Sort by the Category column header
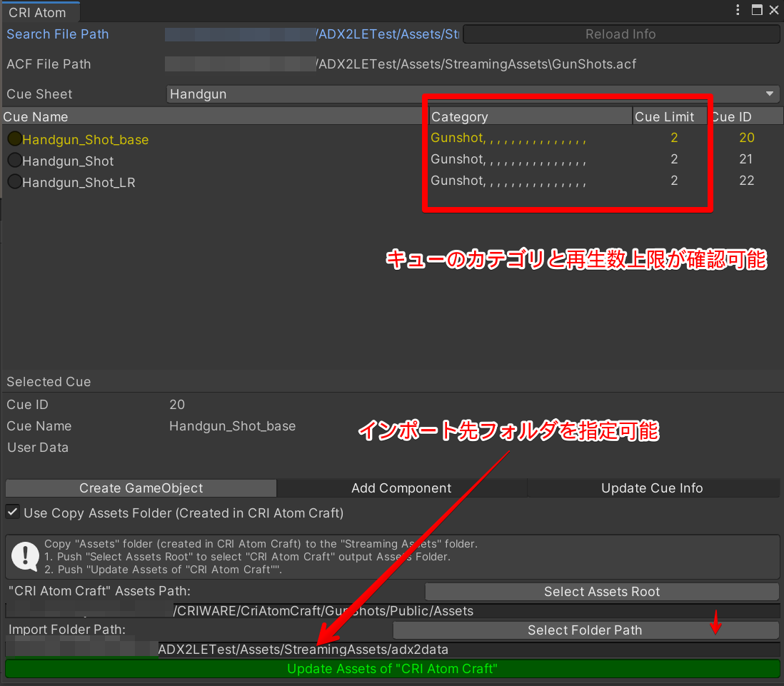Viewport: 784px width, 686px height. coord(531,116)
